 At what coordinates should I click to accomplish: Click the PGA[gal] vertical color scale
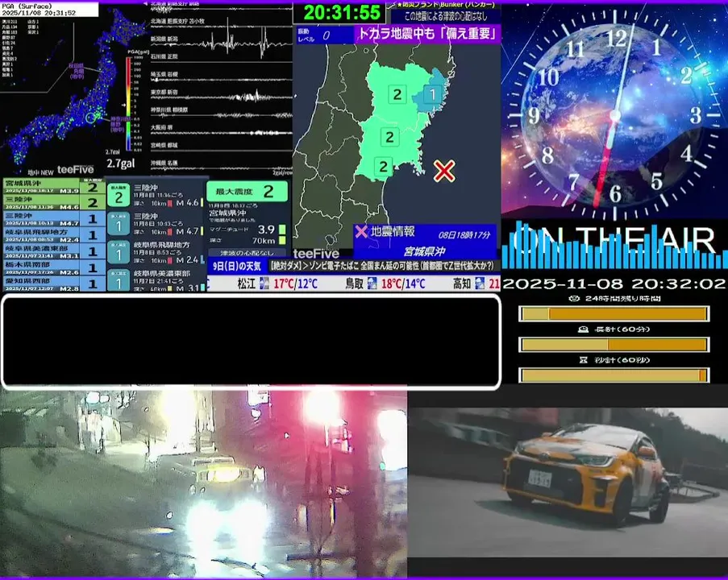click(x=129, y=104)
